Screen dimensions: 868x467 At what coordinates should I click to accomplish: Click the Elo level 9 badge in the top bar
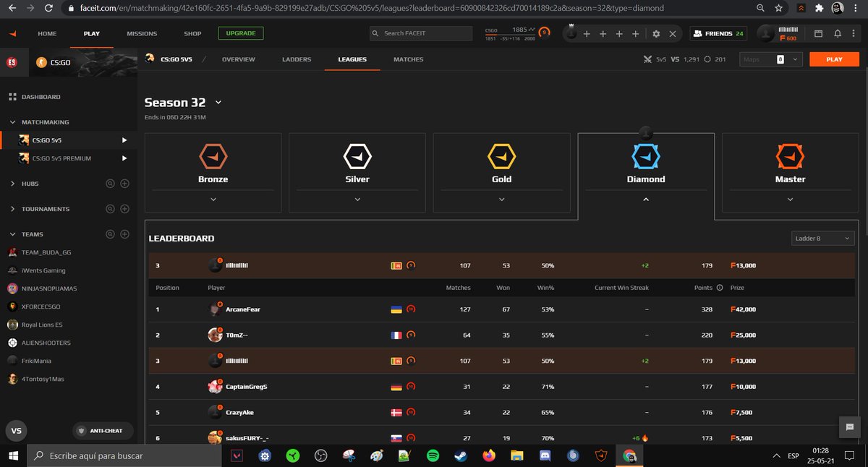[544, 33]
